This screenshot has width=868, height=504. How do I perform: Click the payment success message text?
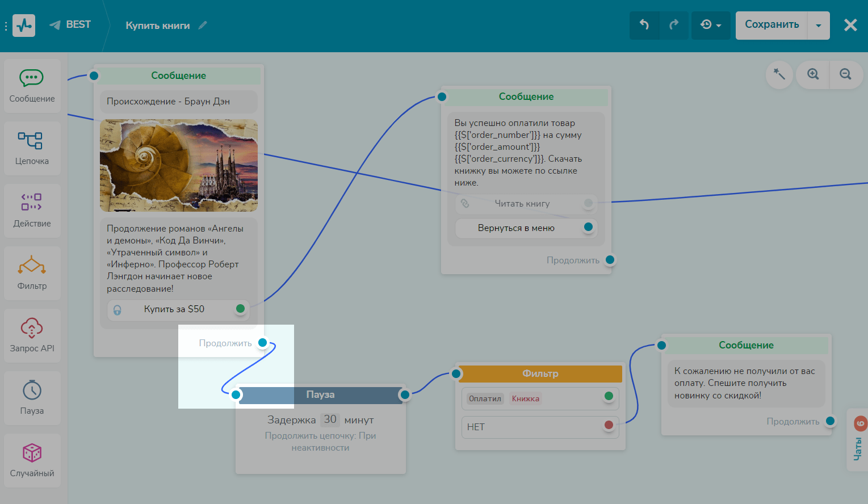[518, 153]
